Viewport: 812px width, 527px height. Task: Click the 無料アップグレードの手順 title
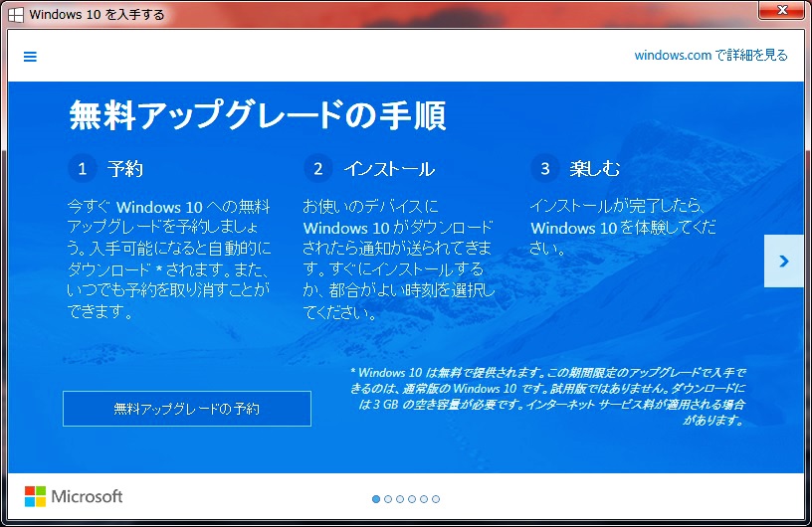(258, 115)
